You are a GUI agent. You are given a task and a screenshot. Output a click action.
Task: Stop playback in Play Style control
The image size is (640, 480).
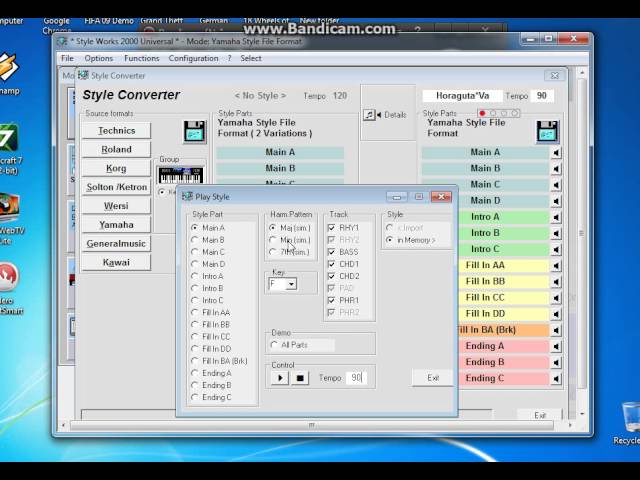(x=300, y=378)
